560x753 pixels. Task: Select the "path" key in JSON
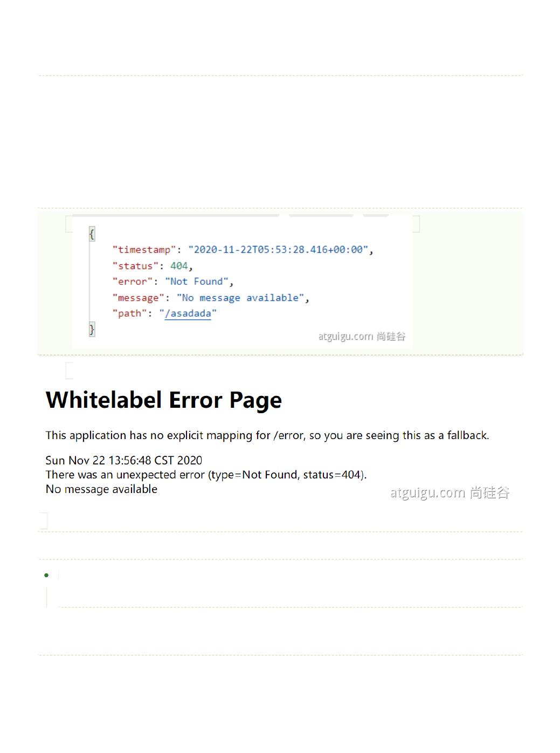coord(129,314)
